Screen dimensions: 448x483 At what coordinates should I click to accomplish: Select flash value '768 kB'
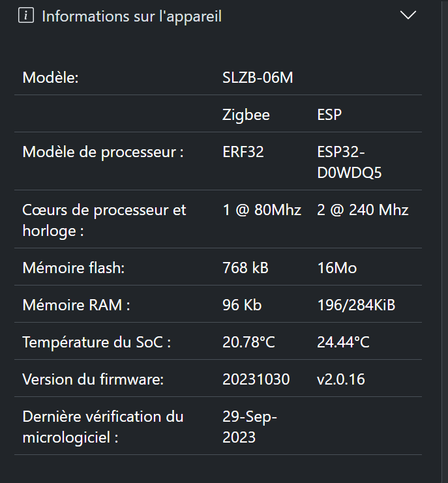(x=245, y=268)
